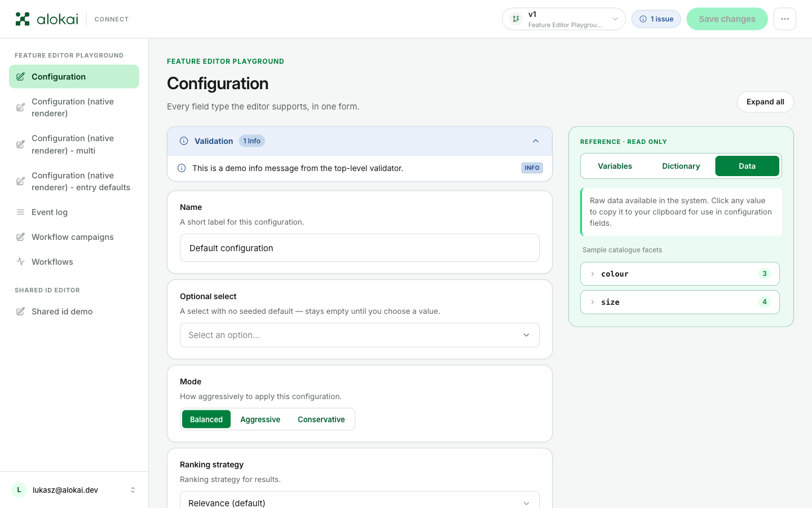Viewport: 812px width, 508px height.
Task: Expand the size facet row
Action: [x=680, y=302]
